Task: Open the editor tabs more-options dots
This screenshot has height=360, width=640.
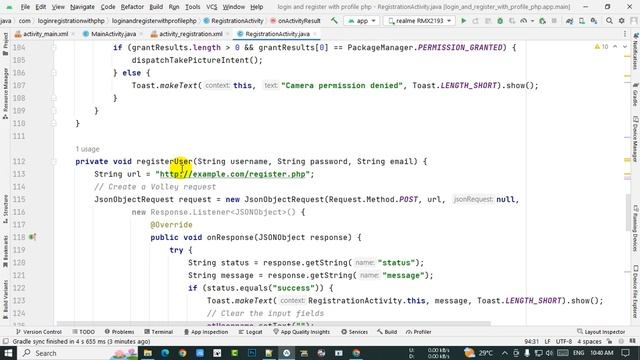Action: tap(624, 34)
